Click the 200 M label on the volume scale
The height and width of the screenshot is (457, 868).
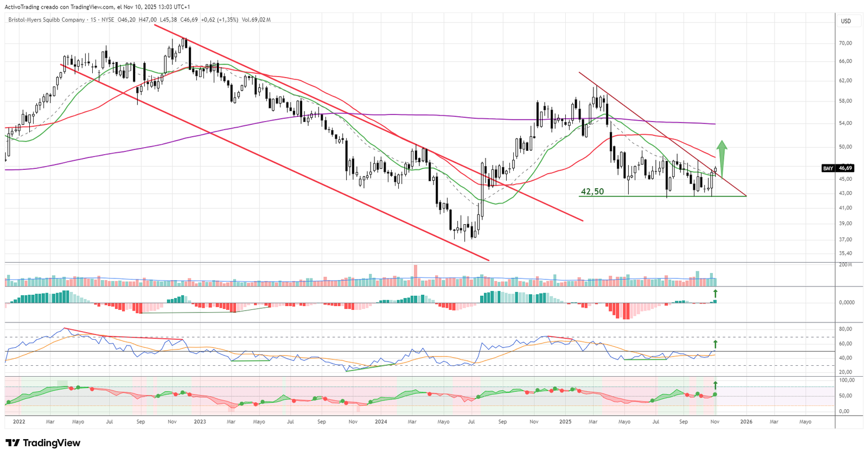pos(845,265)
